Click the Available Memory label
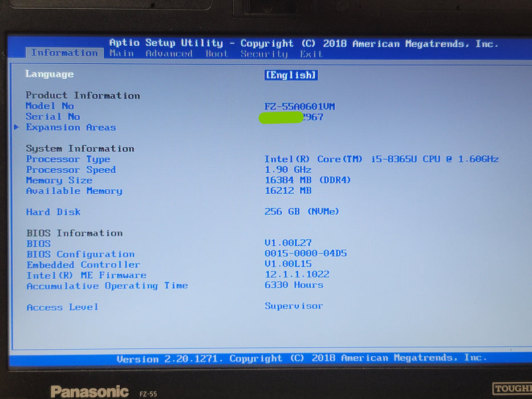Screen dimensions: 532x399 pyautogui.click(x=74, y=191)
